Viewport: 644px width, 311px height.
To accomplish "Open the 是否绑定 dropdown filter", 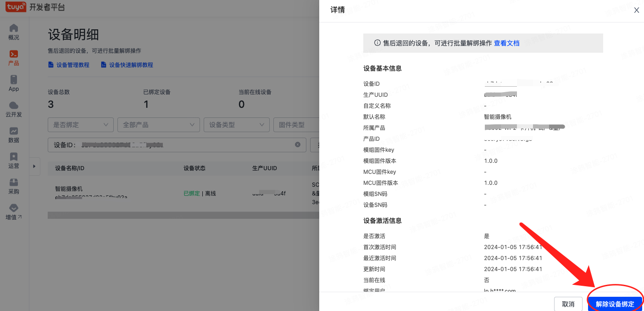I will 81,125.
